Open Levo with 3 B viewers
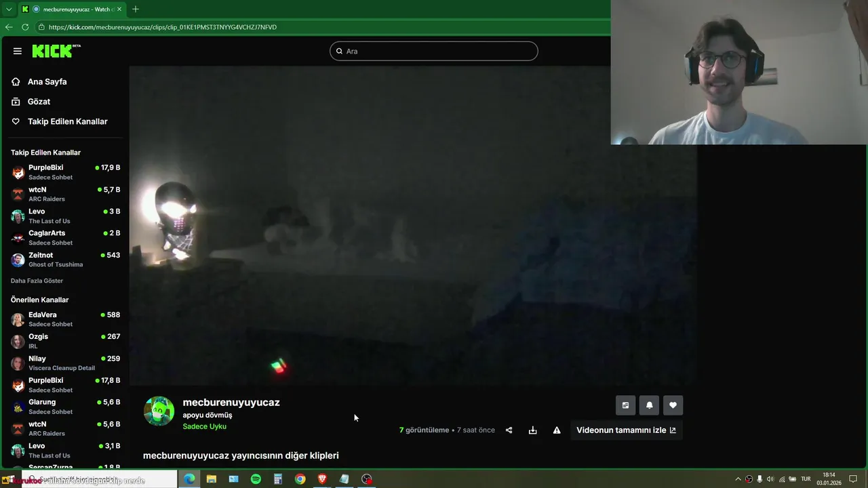Image resolution: width=868 pixels, height=488 pixels. (x=65, y=216)
